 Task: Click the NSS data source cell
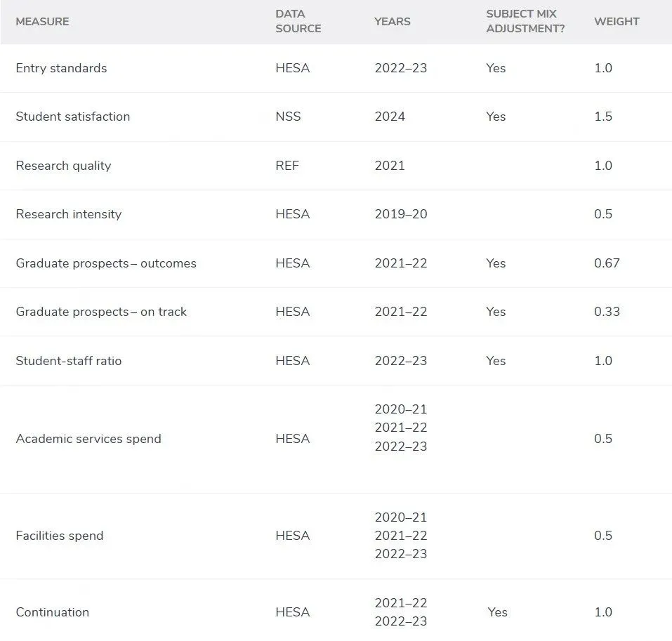[x=288, y=117]
